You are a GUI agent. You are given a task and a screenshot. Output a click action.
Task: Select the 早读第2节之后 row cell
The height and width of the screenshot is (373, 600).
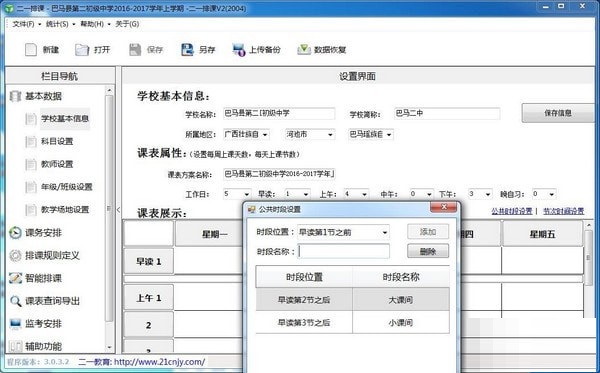(x=304, y=300)
